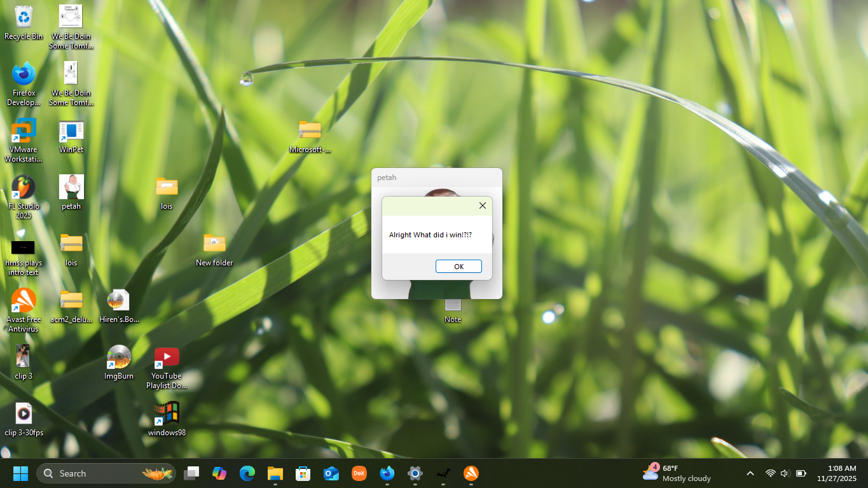Select the Firefox Developer desktop shortcut
Screen dimensions: 868x488
[24, 84]
